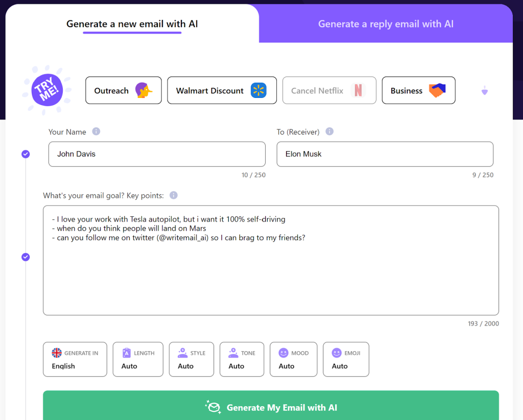Focus the receiver field with Elon Musk
Screen dimensions: 523x420
click(x=385, y=154)
